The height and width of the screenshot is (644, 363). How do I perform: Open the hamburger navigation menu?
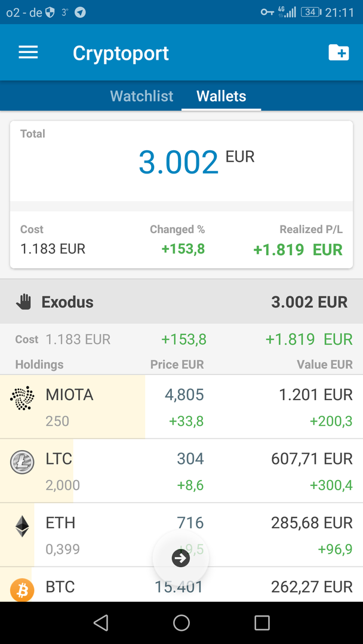click(x=28, y=52)
